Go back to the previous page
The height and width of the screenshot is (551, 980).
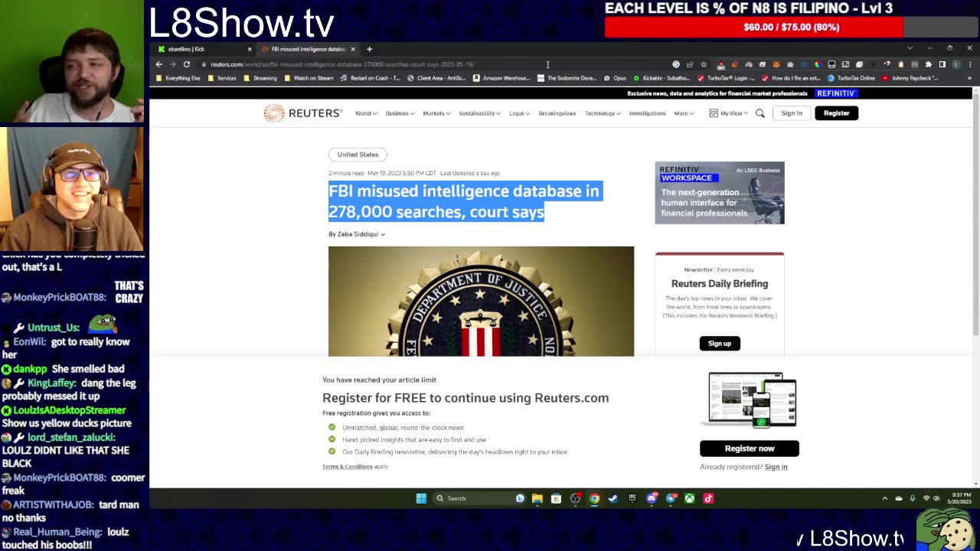pos(159,64)
